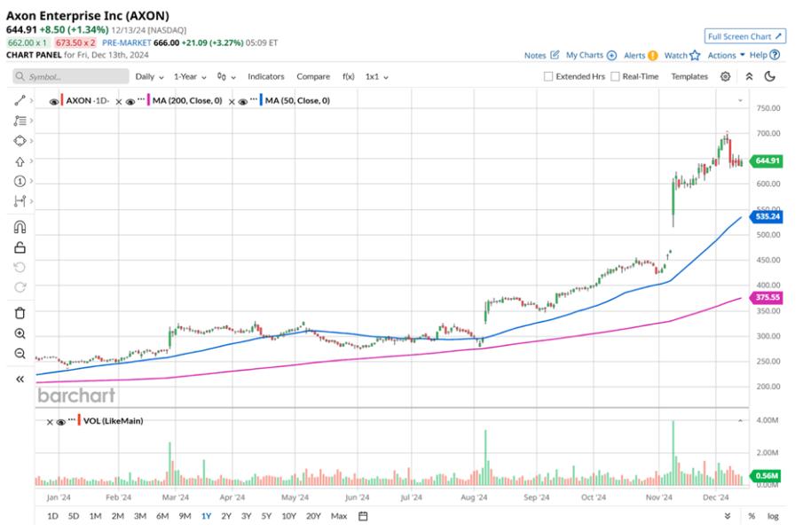Click the MA 50 blue color marker
This screenshot has height=532, width=803.
click(x=261, y=100)
